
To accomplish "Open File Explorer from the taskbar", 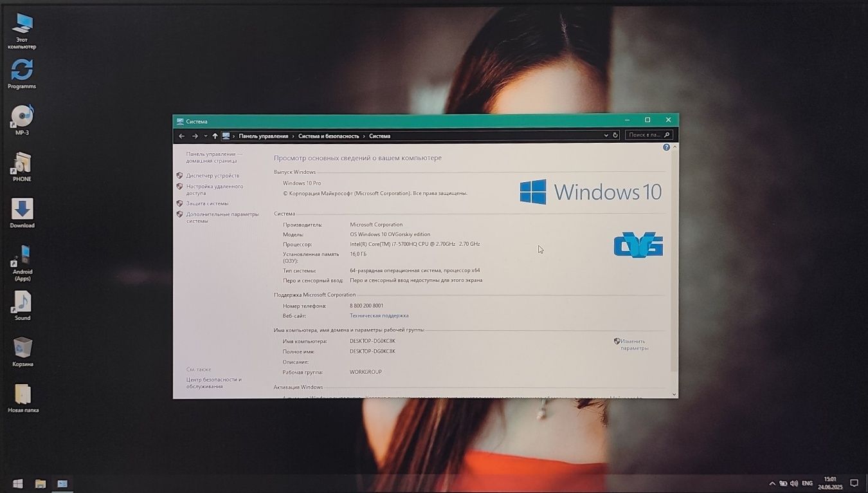I will click(40, 483).
